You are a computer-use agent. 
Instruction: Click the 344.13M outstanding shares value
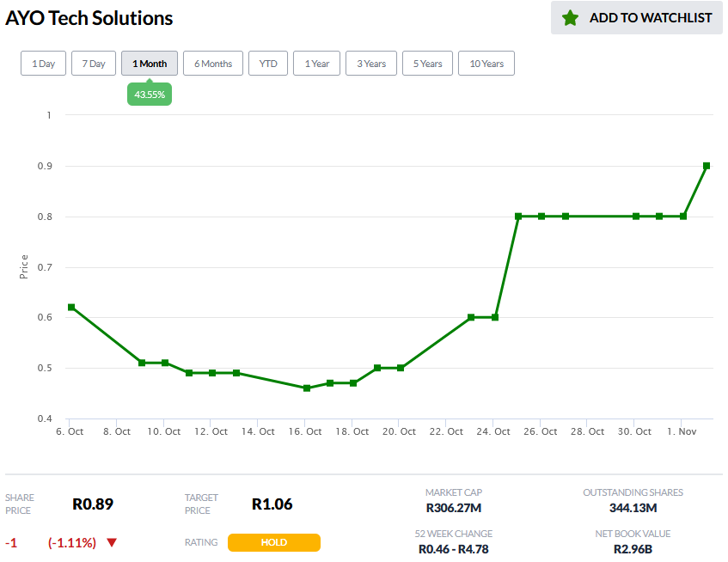pyautogui.click(x=633, y=508)
